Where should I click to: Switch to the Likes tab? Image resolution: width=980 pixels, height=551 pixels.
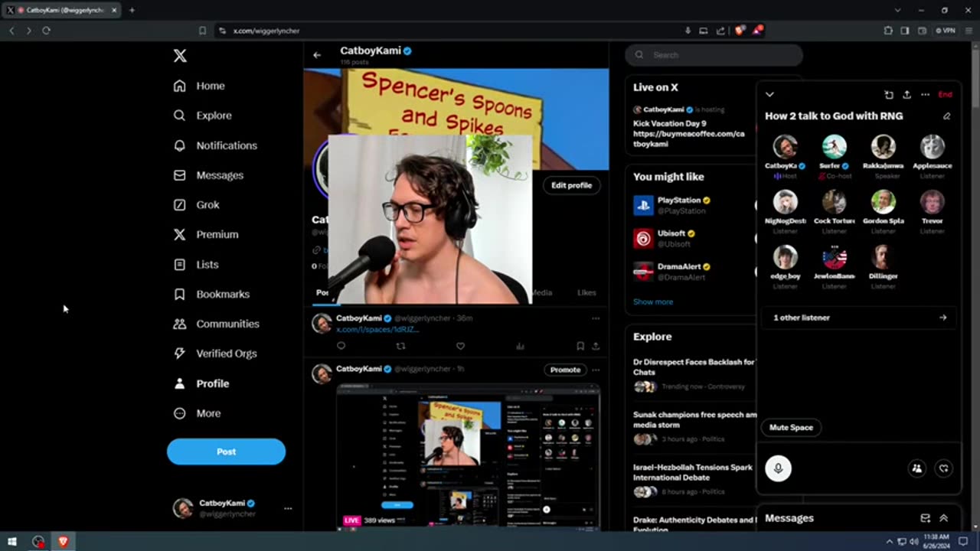(x=586, y=292)
